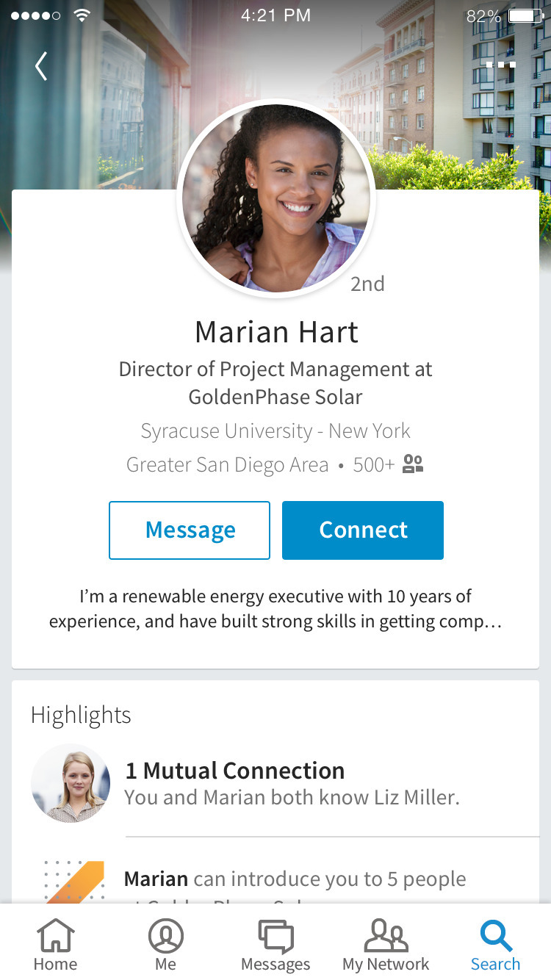
Task: Tap the back arrow icon
Action: (x=41, y=66)
